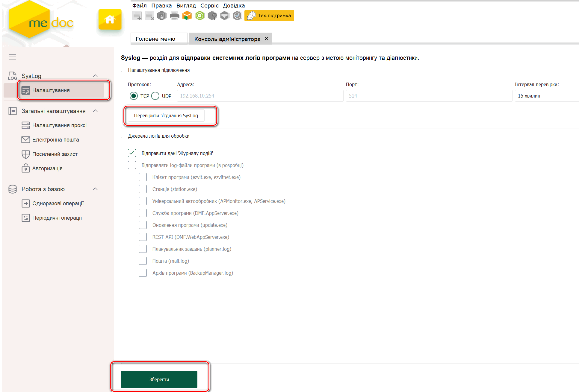579x392 pixels.
Task: Click the hamburger menu icon in sidebar
Action: [x=13, y=57]
